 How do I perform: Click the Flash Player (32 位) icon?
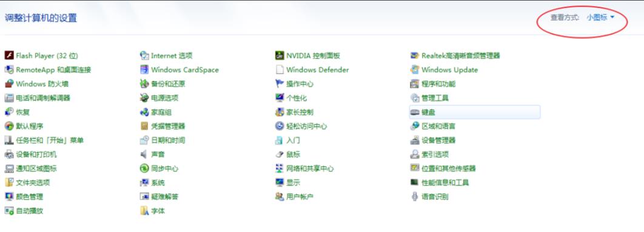pyautogui.click(x=9, y=55)
